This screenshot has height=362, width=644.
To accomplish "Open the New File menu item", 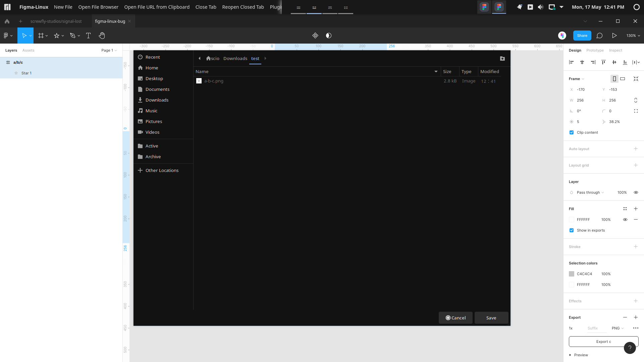I will click(63, 7).
